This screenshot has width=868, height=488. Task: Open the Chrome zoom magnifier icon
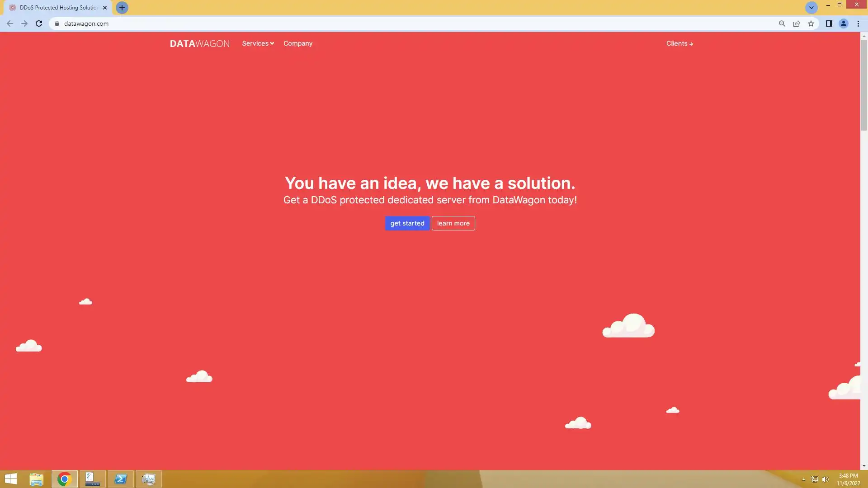782,23
